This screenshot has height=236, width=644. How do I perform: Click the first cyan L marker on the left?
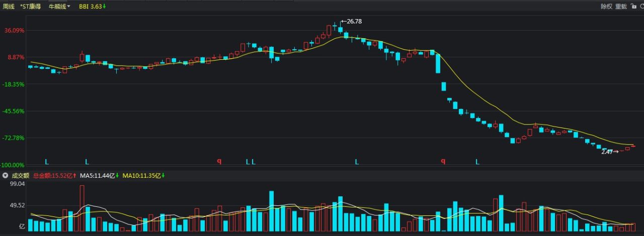(x=47, y=162)
